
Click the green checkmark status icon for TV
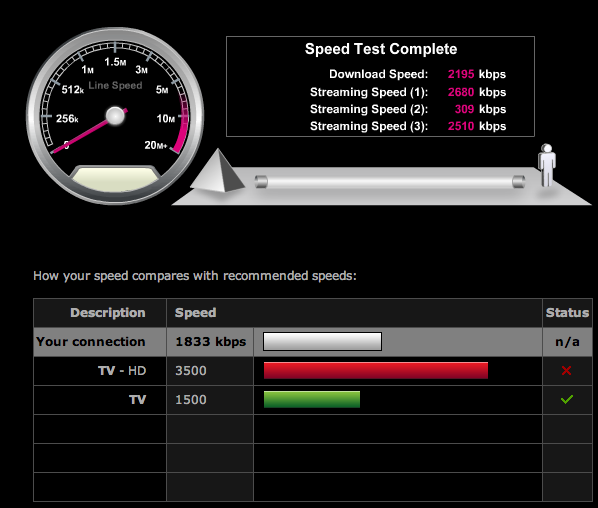tap(567, 399)
